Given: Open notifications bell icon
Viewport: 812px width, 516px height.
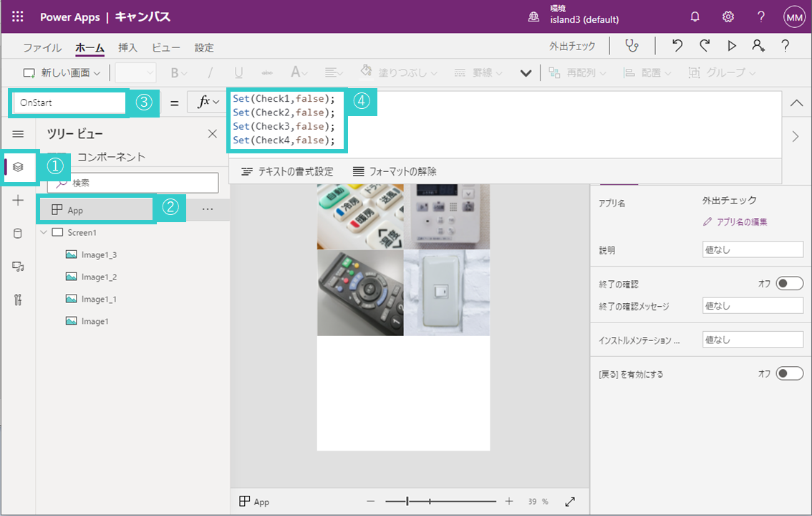Looking at the screenshot, I should [x=695, y=16].
